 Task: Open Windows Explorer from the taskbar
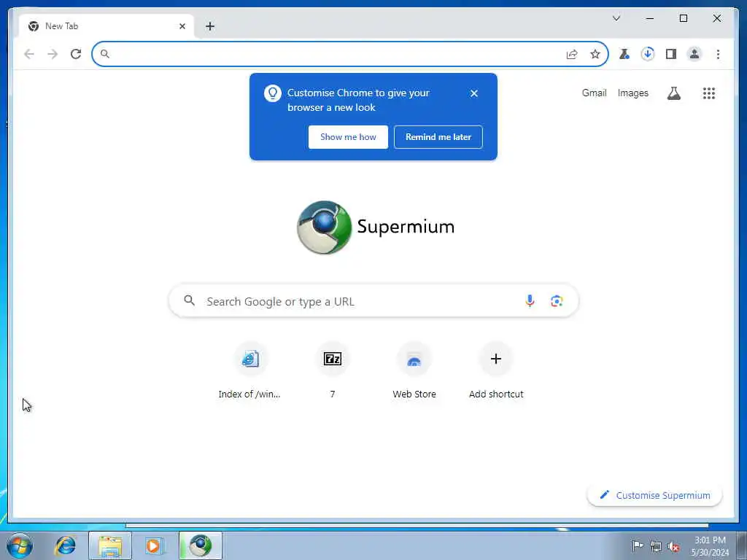[110, 545]
